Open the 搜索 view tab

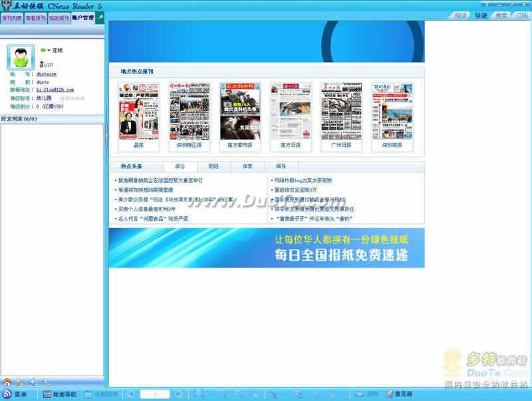point(501,15)
